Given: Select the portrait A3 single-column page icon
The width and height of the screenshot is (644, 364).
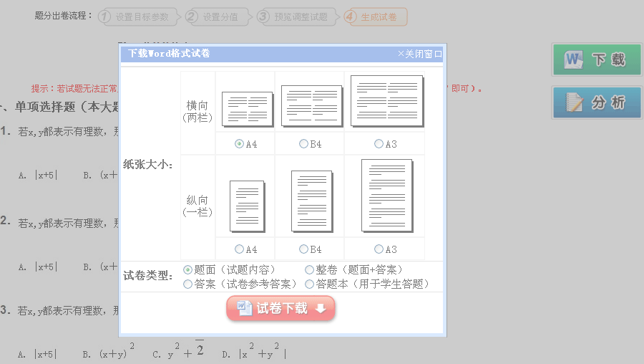Looking at the screenshot, I should (386, 196).
